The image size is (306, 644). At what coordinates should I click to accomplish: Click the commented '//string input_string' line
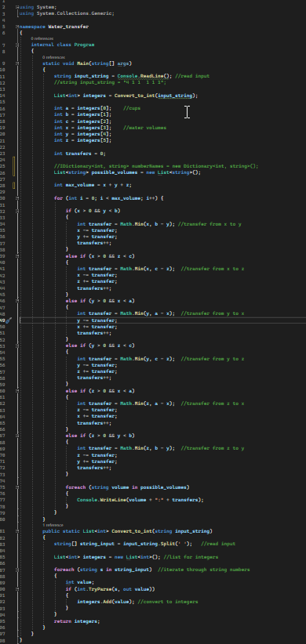[110, 82]
